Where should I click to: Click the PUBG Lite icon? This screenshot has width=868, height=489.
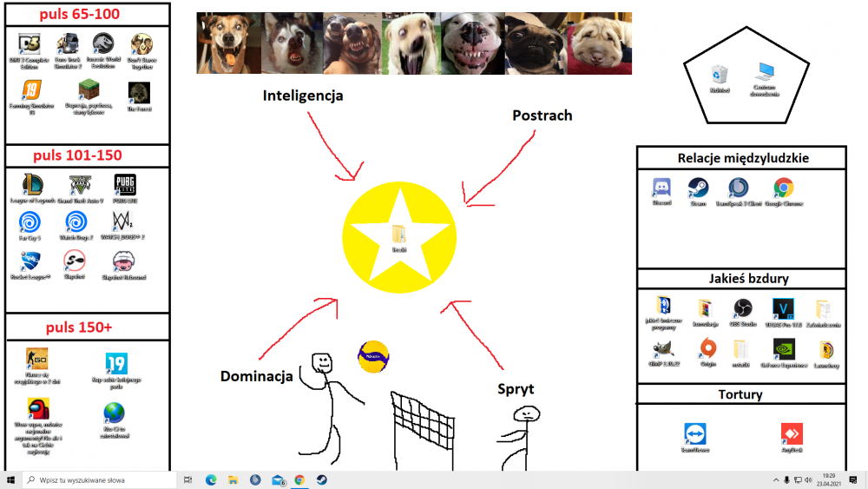coord(125,185)
